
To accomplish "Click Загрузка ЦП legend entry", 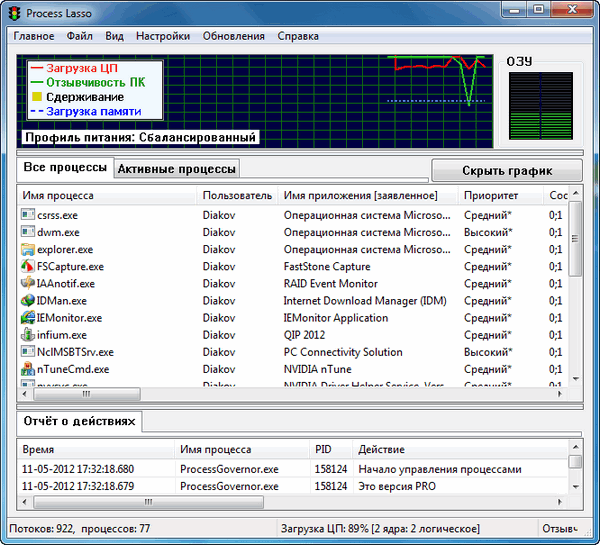I will [74, 68].
